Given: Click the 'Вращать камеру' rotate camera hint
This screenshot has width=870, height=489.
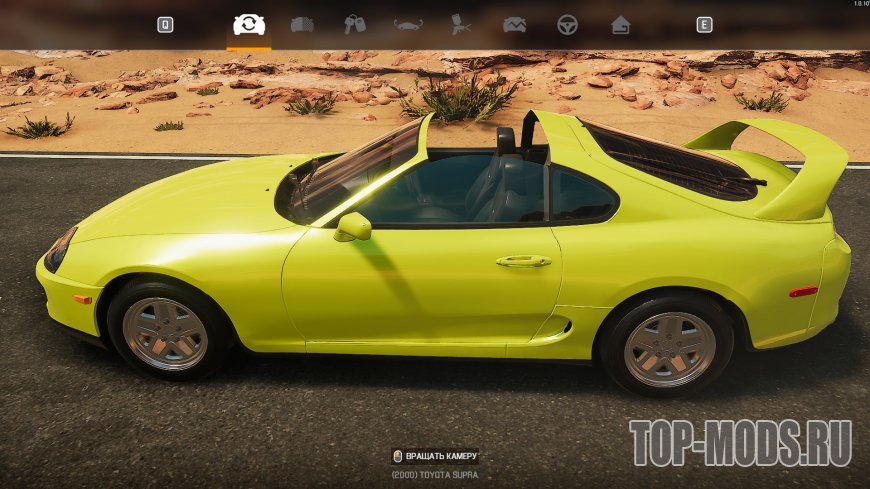Looking at the screenshot, I should pos(441,456).
